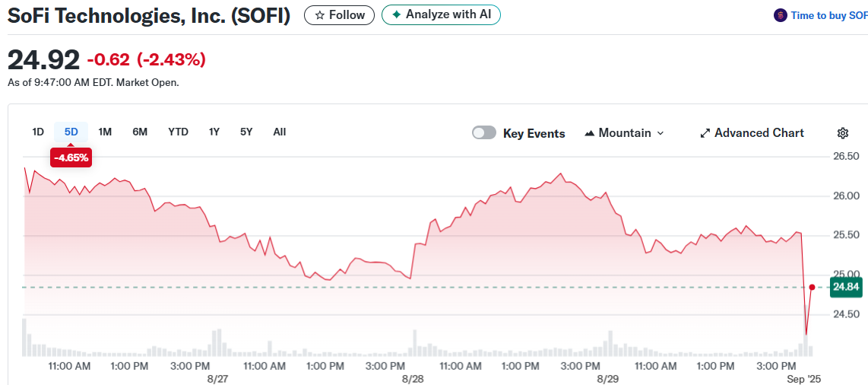Click the -4.65% change badge

(x=71, y=157)
